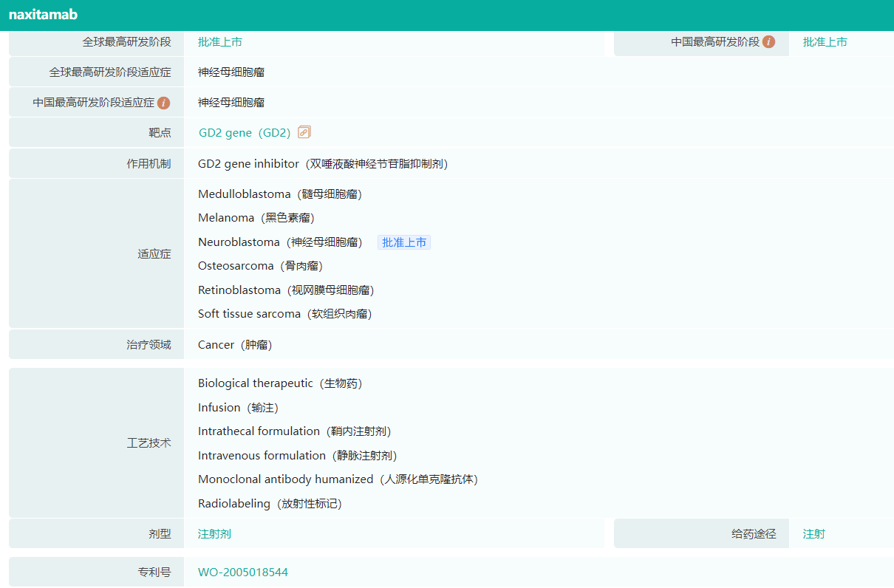Click info icon beside 中国最高研发阶段适应症

[163, 103]
